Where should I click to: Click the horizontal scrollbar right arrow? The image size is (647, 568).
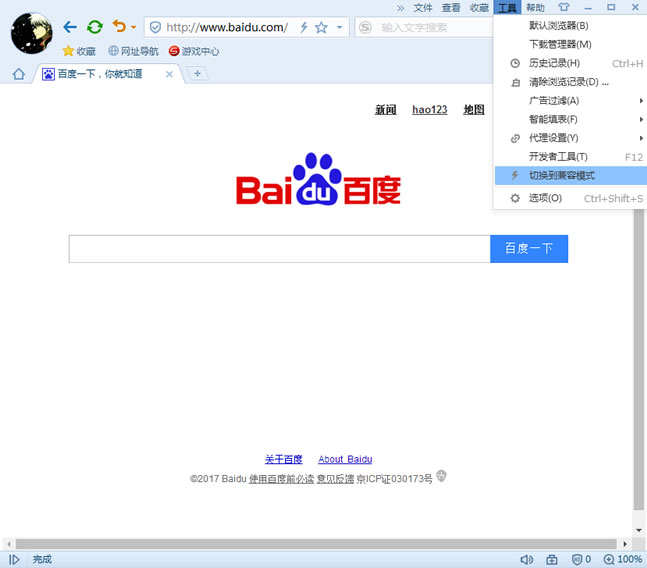pyautogui.click(x=625, y=544)
